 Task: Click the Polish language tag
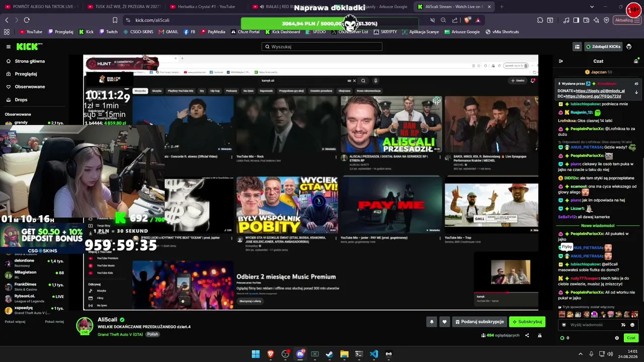click(152, 334)
